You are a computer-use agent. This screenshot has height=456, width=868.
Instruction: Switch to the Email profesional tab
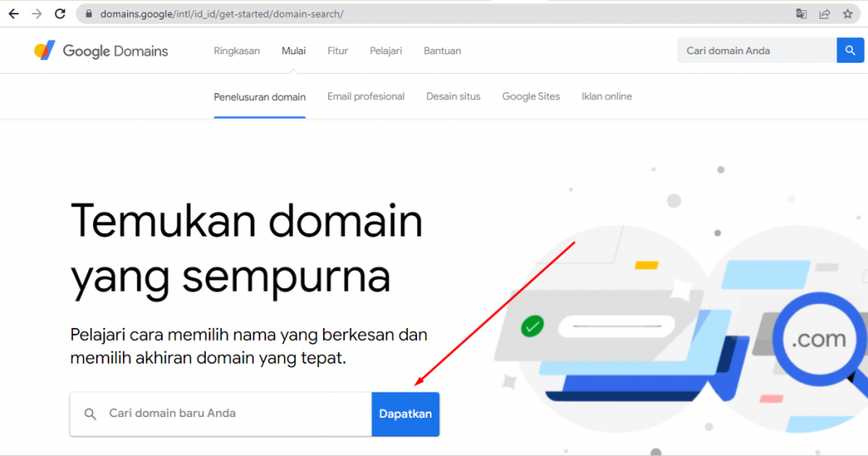(365, 97)
